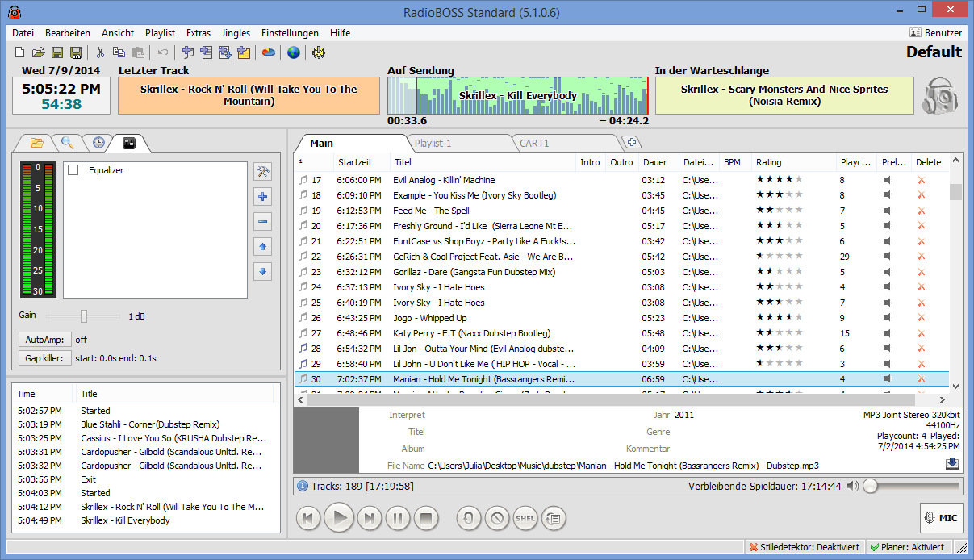Click the Gap killer button
This screenshot has width=974, height=560.
[44, 357]
